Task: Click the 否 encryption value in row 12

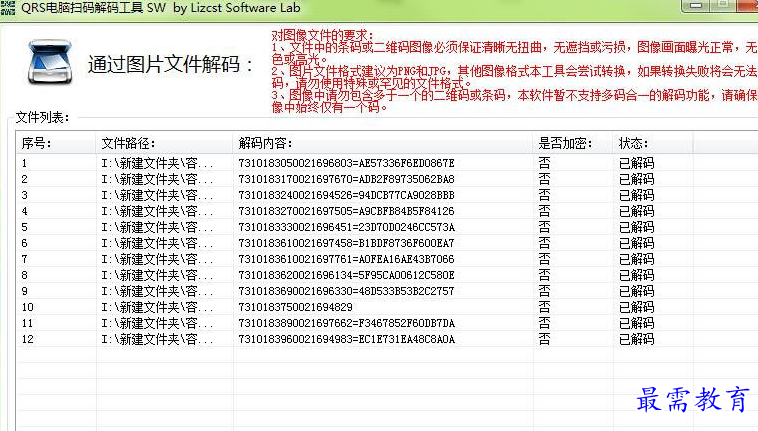Action: click(544, 339)
